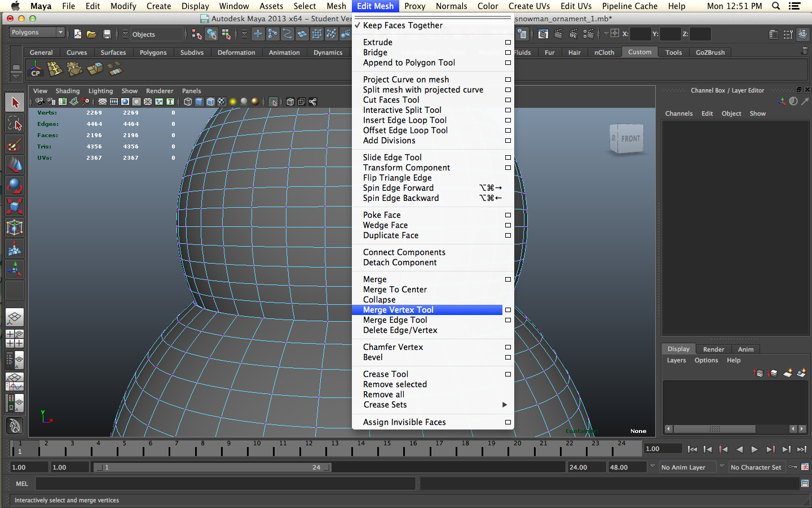Click the CP shelf icon
The height and width of the screenshot is (508, 812).
click(36, 69)
